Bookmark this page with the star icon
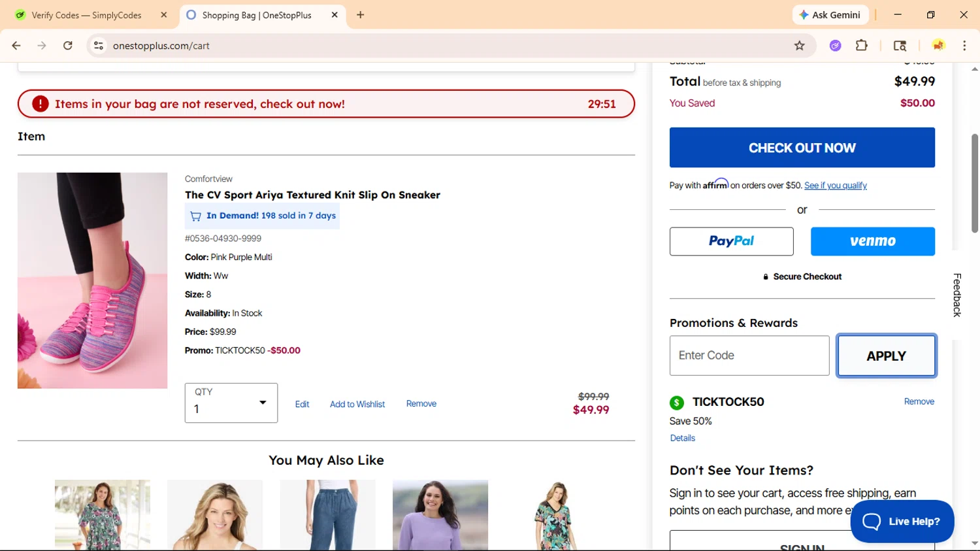980x551 pixels. pyautogui.click(x=799, y=46)
